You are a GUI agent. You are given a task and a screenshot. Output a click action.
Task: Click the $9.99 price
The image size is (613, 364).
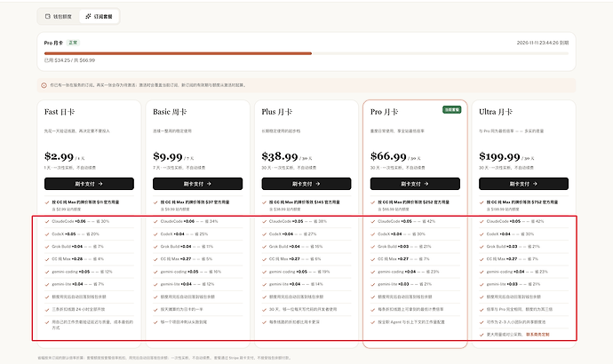[x=168, y=156]
